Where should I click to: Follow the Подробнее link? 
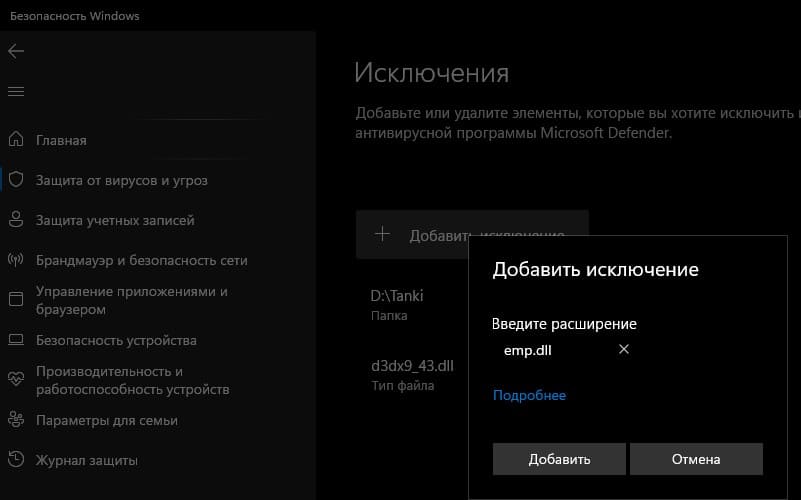point(529,395)
